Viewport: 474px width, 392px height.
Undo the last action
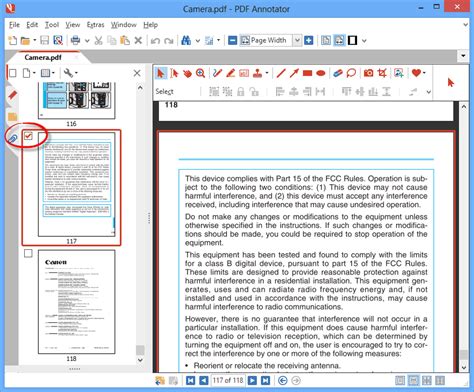pyautogui.click(x=155, y=41)
